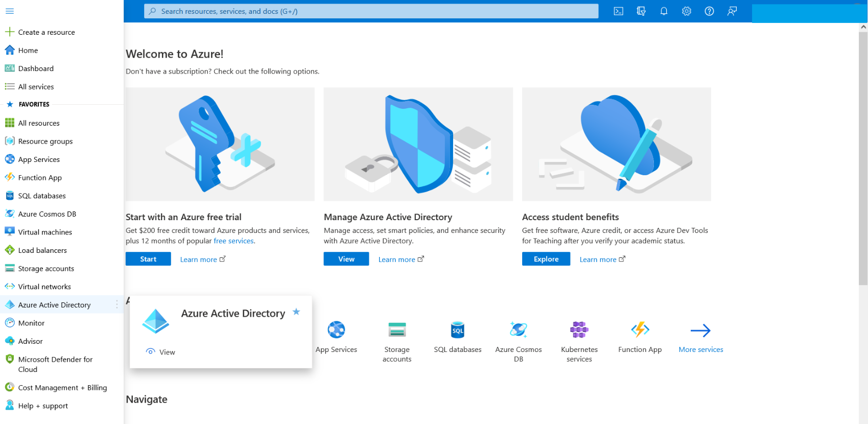Click the Load balancers diamond icon
Viewport: 868px width, 424px height.
(10, 250)
